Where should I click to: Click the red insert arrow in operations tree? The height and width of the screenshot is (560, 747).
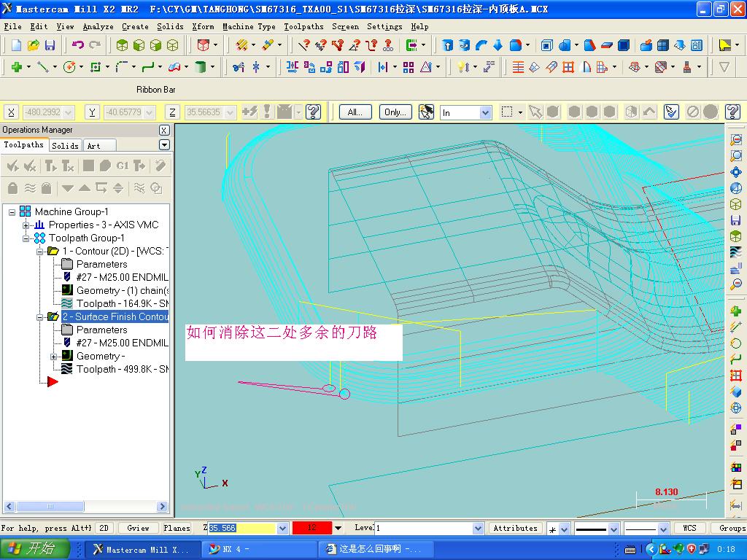click(52, 381)
